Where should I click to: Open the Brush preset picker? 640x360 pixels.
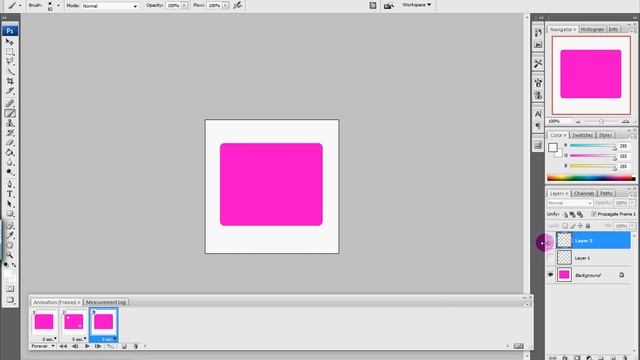point(58,6)
